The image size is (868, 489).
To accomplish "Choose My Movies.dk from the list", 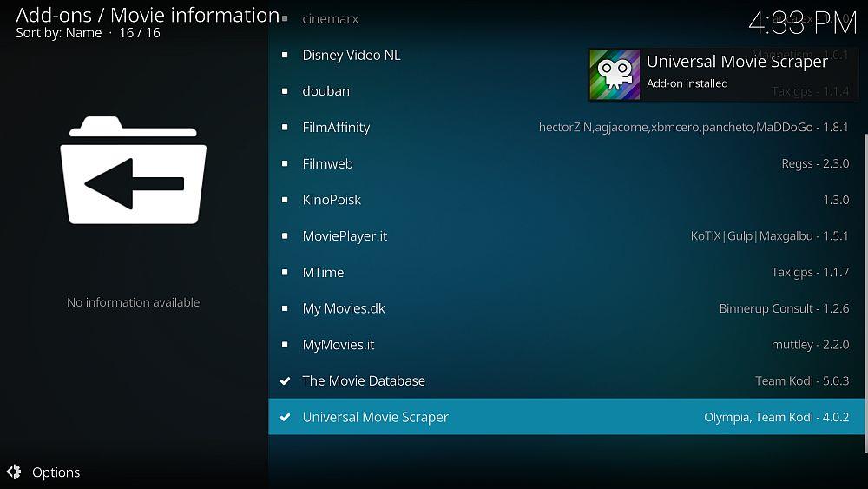I will point(343,308).
